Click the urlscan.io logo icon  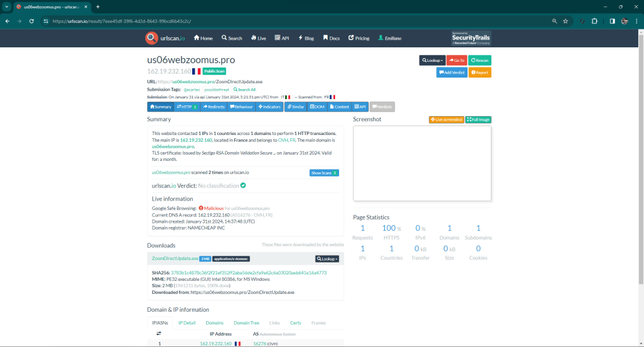[152, 38]
